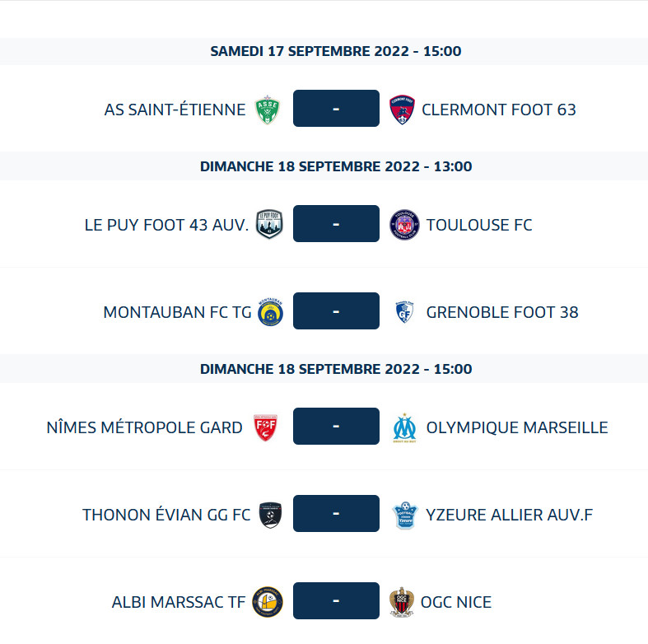
Task: Click the Olympique Marseille logo
Action: coord(404,427)
